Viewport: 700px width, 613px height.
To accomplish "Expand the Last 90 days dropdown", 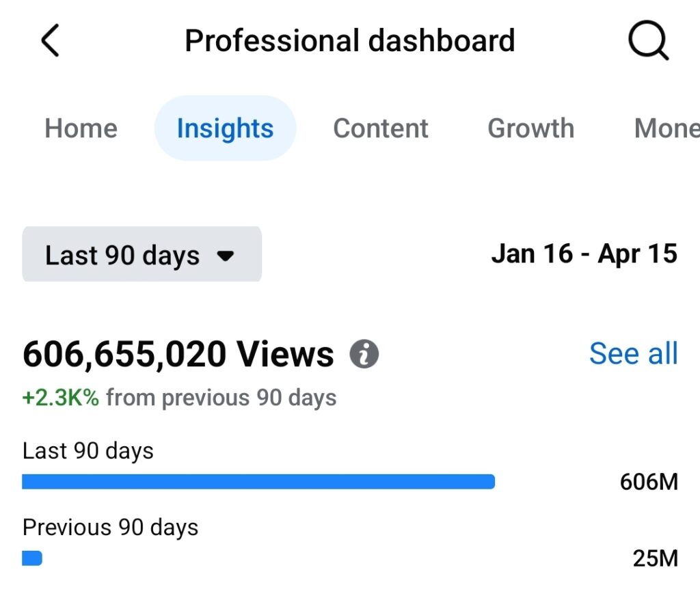I will tap(142, 255).
